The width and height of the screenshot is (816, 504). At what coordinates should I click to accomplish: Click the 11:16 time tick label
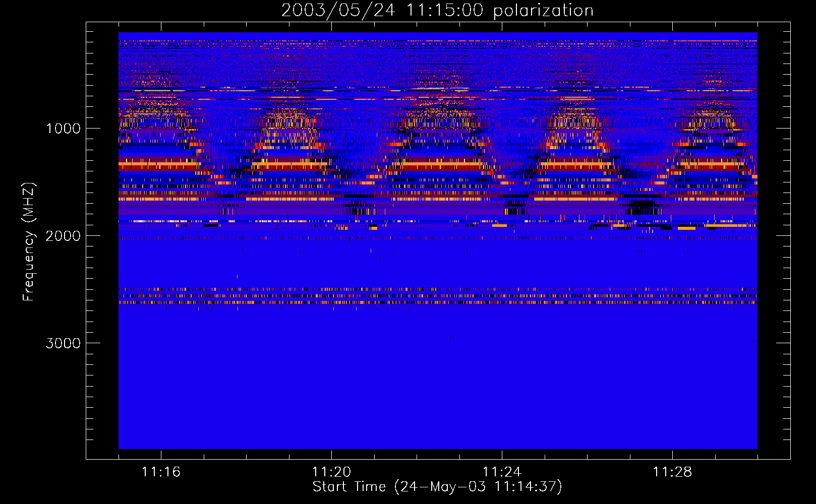[x=161, y=472]
